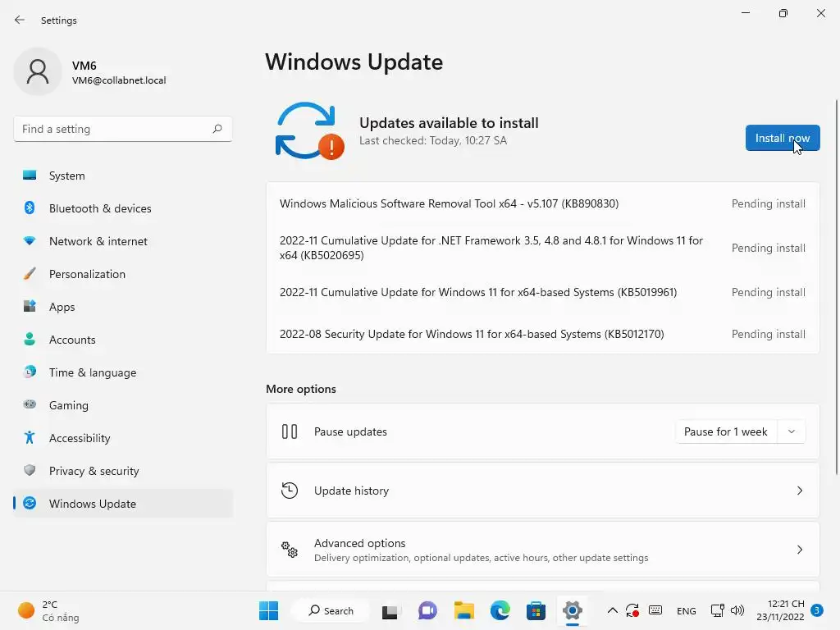The height and width of the screenshot is (630, 840).
Task: Click the Find a setting search field
Action: [x=123, y=129]
